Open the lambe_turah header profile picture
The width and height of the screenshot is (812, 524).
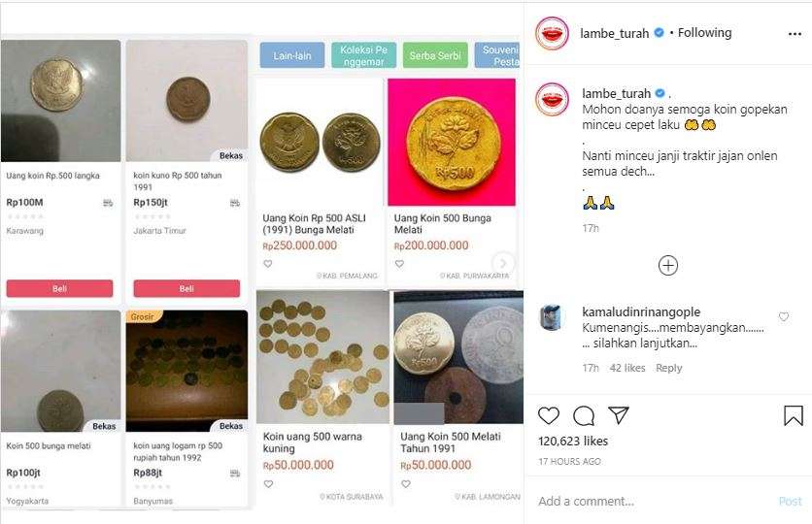[x=552, y=33]
